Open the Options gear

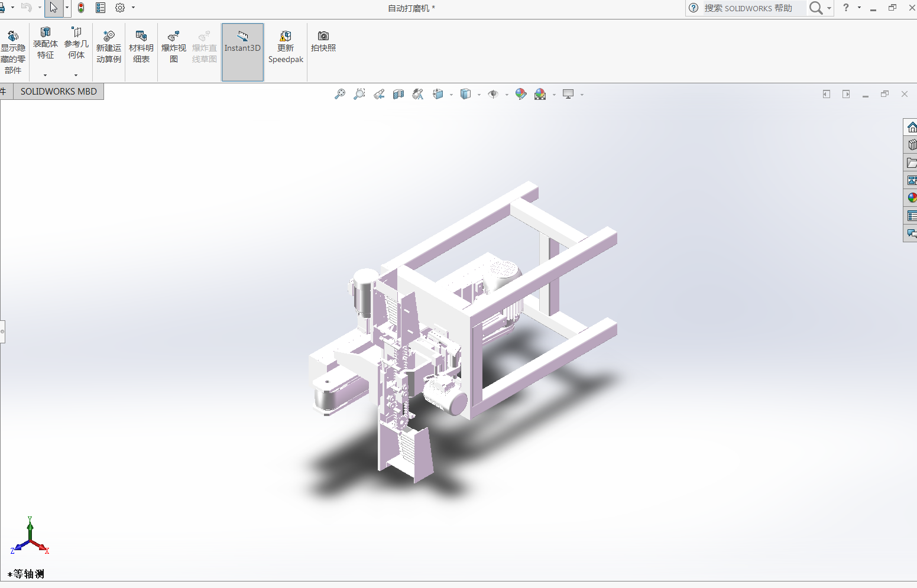tap(120, 8)
